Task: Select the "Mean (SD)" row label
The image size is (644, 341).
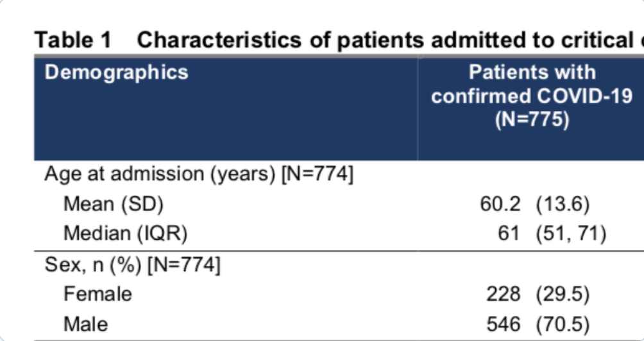Action: pos(114,204)
